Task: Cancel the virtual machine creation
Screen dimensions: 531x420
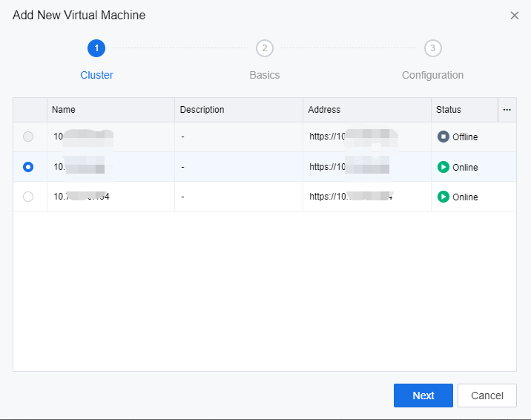Action: click(487, 396)
